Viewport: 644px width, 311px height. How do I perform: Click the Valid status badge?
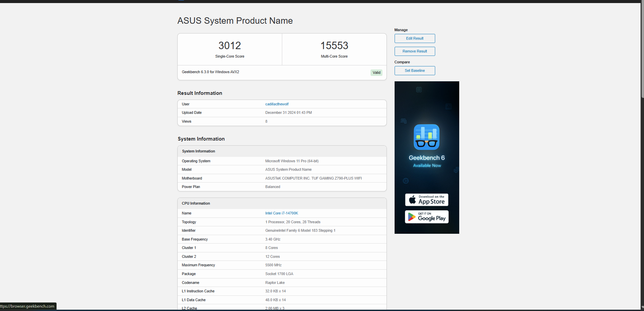376,72
